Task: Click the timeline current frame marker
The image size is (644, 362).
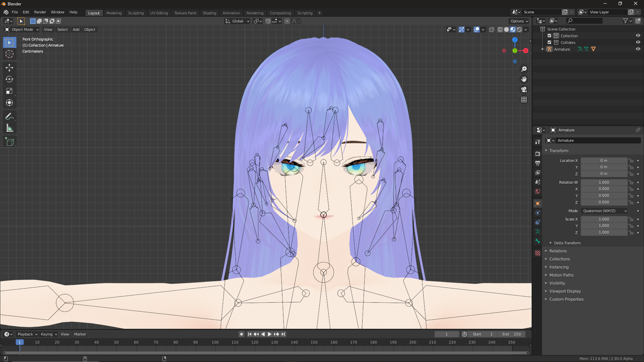Action: click(19, 342)
